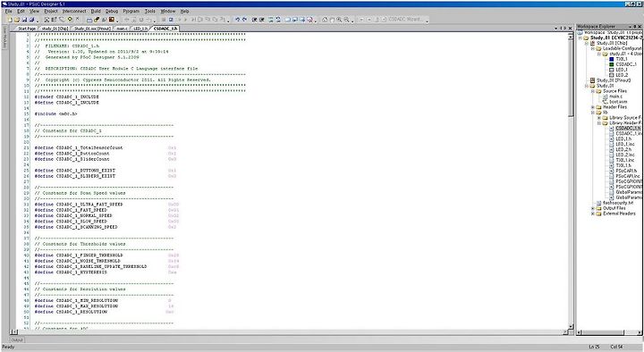
Task: Click the CSDADC_1_TotalSensorCount define line
Action: [106, 147]
